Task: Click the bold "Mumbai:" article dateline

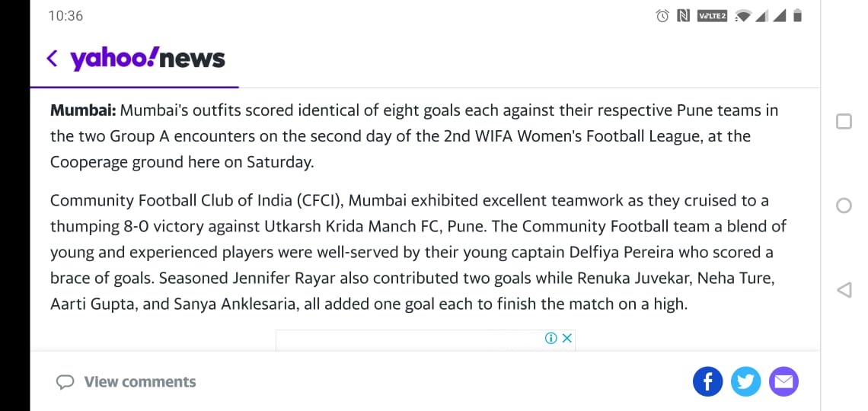Action: click(83, 110)
